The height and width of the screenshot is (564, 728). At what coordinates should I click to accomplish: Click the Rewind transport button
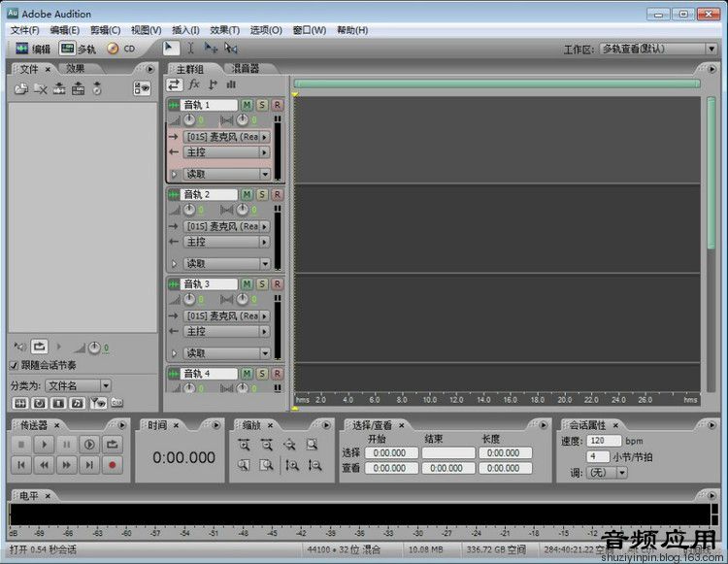(x=44, y=465)
